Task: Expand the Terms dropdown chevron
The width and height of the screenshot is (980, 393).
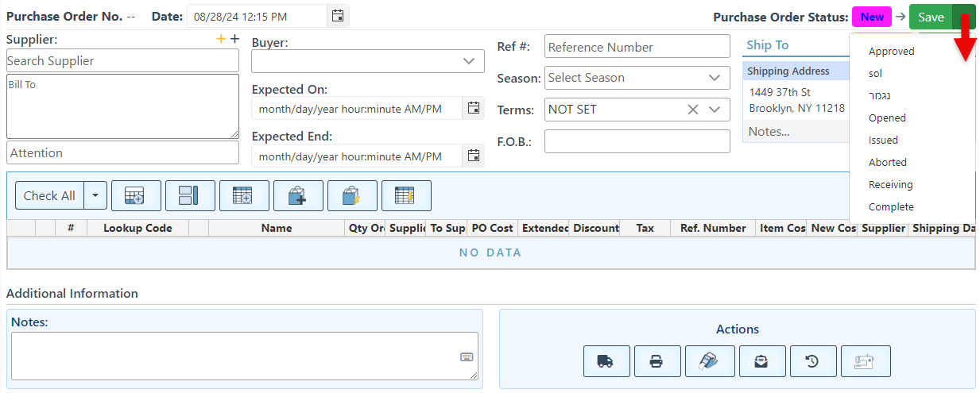Action: tap(714, 110)
